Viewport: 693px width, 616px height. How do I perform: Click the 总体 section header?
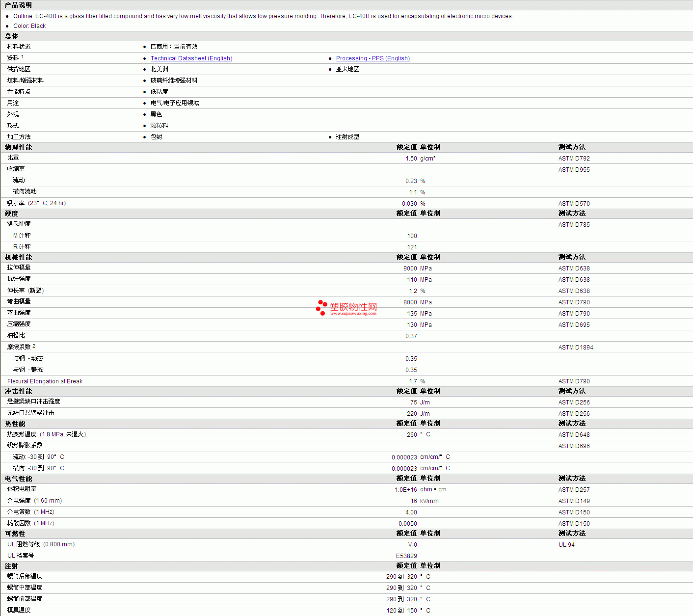(x=12, y=36)
